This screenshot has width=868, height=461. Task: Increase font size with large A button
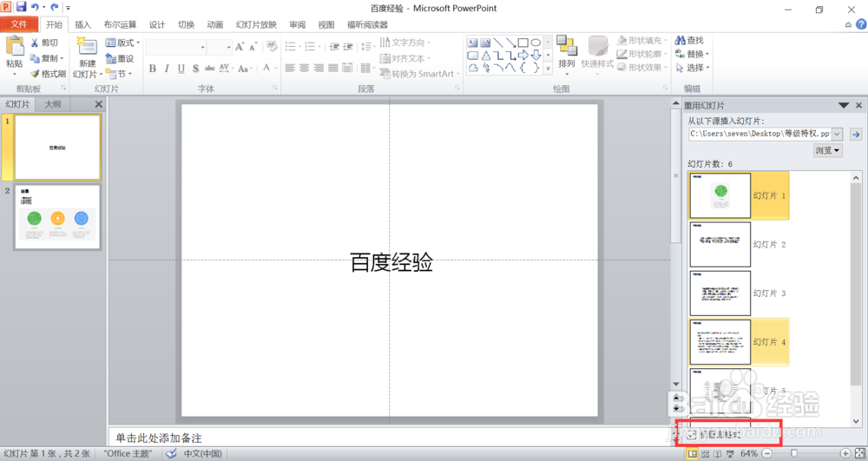[240, 47]
